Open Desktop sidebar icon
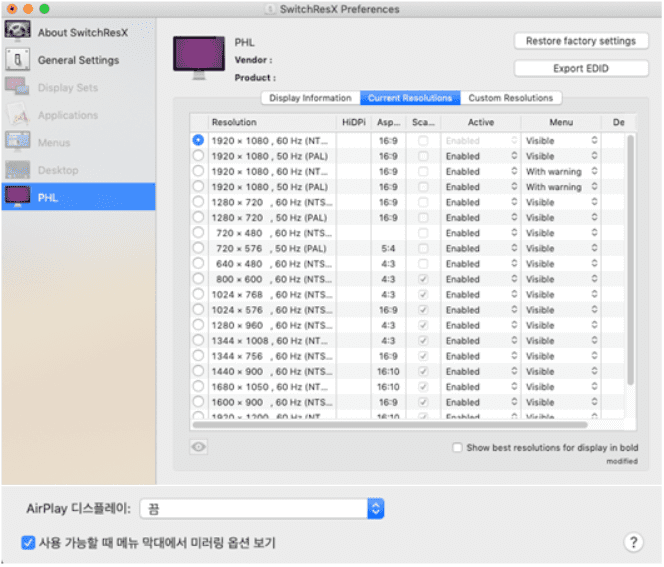Viewport: 664px width, 567px height. [17, 169]
